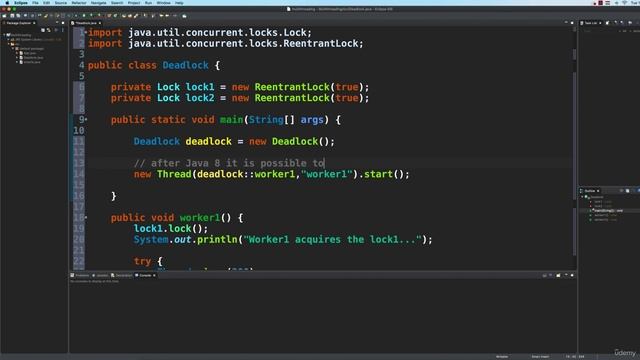Close the Console view
640x360 pixels.
coord(154,275)
